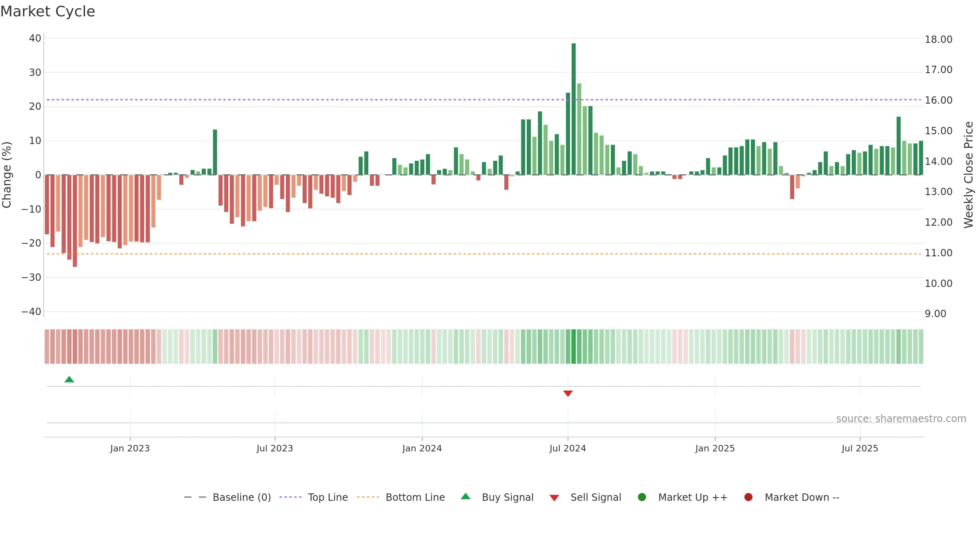Toggle the Sell Signal legend entry

tap(585, 498)
